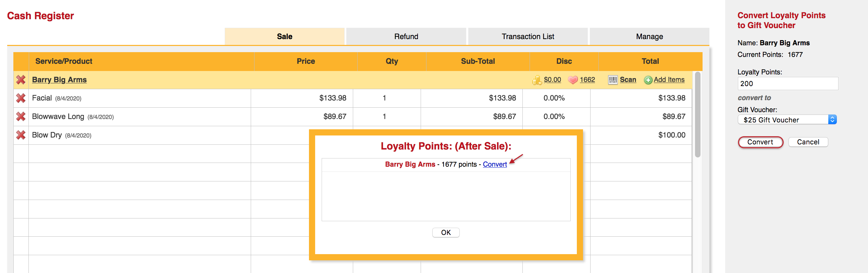The image size is (868, 273).
Task: Select the Sale tab
Action: pos(284,36)
